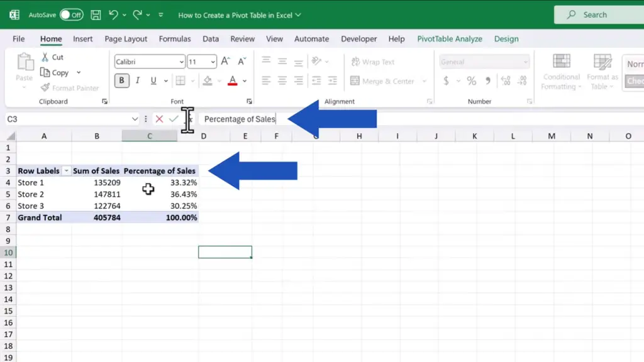Image resolution: width=644 pixels, height=362 pixels.
Task: Change text rotation with the Orientation icon
Action: [x=316, y=61]
